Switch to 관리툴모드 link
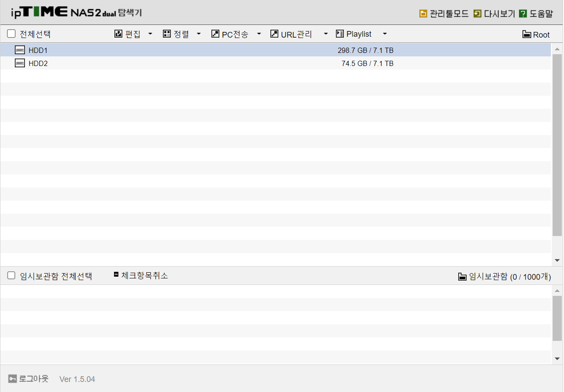564x392 pixels. (449, 14)
